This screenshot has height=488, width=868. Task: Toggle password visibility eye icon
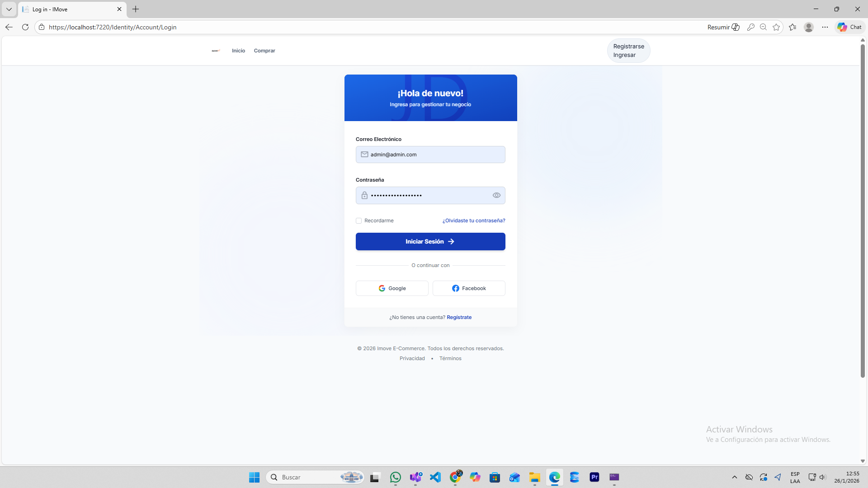pyautogui.click(x=496, y=195)
